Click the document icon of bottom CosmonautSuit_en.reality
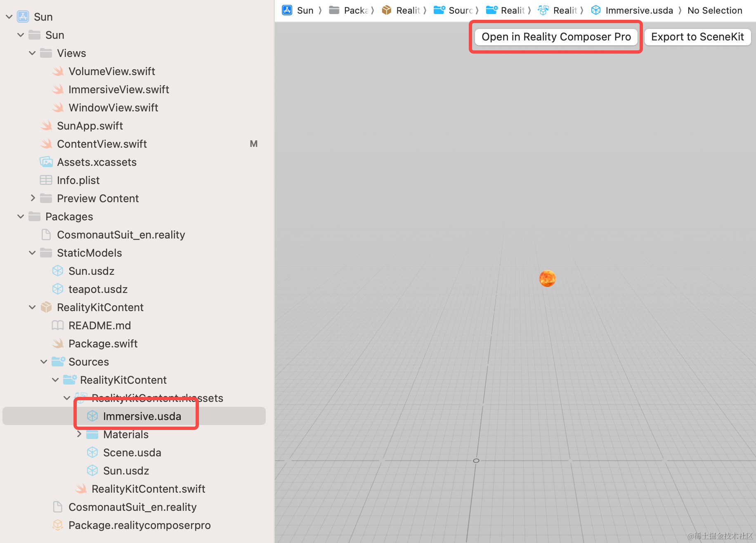Image resolution: width=756 pixels, height=543 pixels. pos(58,507)
